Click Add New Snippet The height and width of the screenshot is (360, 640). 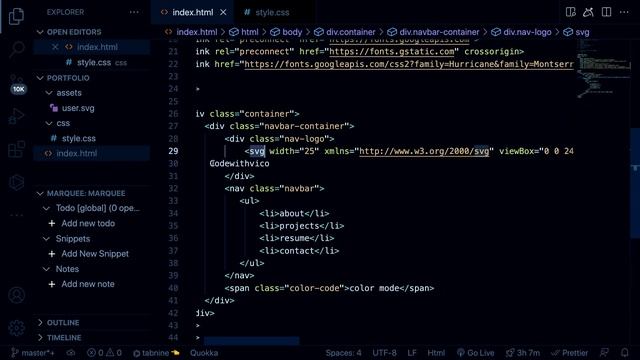point(95,254)
